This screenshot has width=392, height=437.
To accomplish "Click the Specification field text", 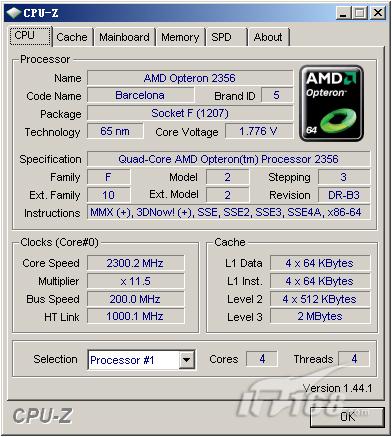I will click(x=228, y=159).
